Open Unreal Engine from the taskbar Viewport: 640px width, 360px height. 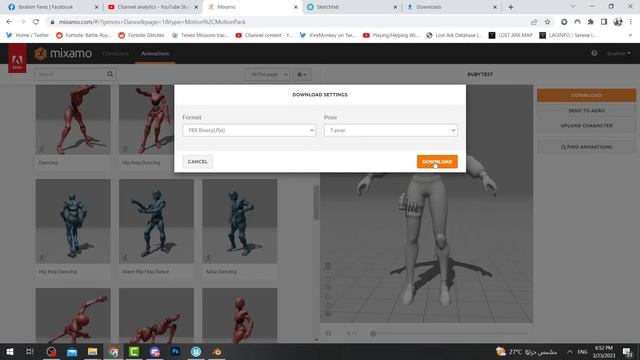coord(196,351)
